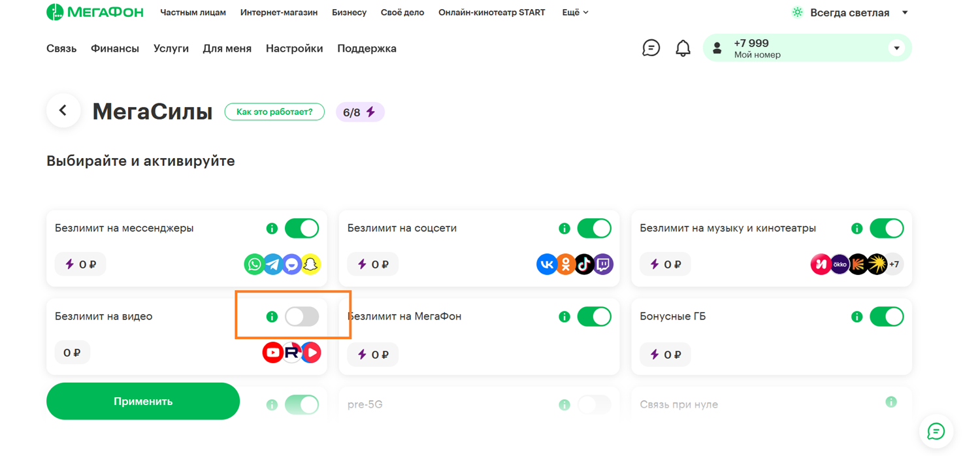
Task: Open floating support chat bubble
Action: click(x=936, y=431)
